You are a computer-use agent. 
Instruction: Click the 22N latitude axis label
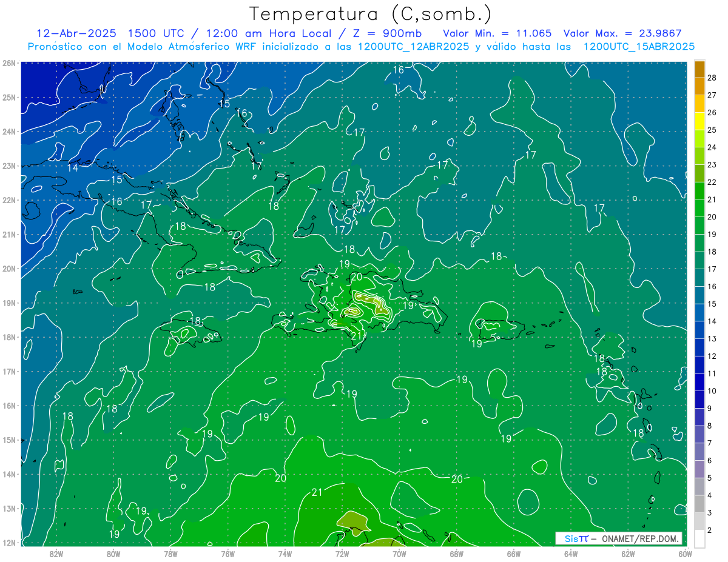[8, 200]
